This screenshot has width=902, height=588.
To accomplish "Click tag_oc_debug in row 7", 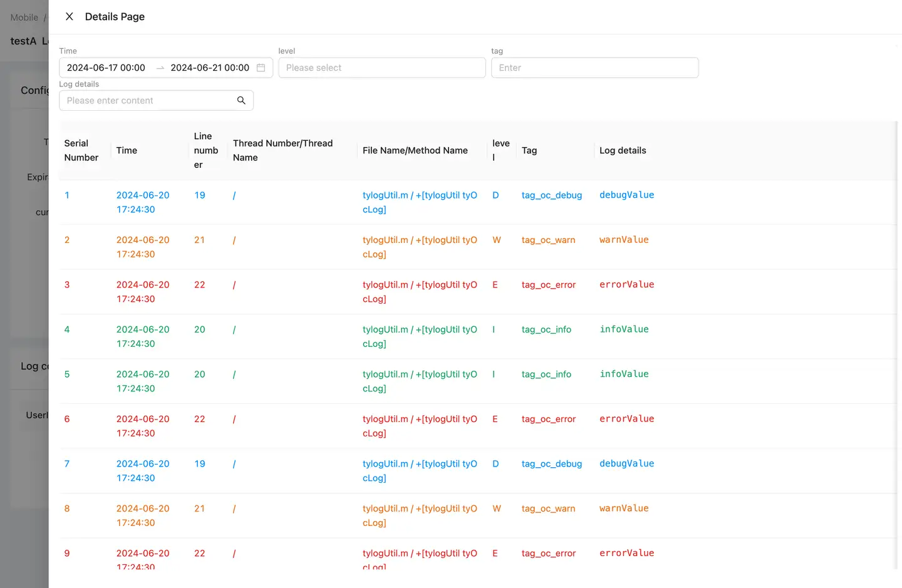I will [552, 464].
